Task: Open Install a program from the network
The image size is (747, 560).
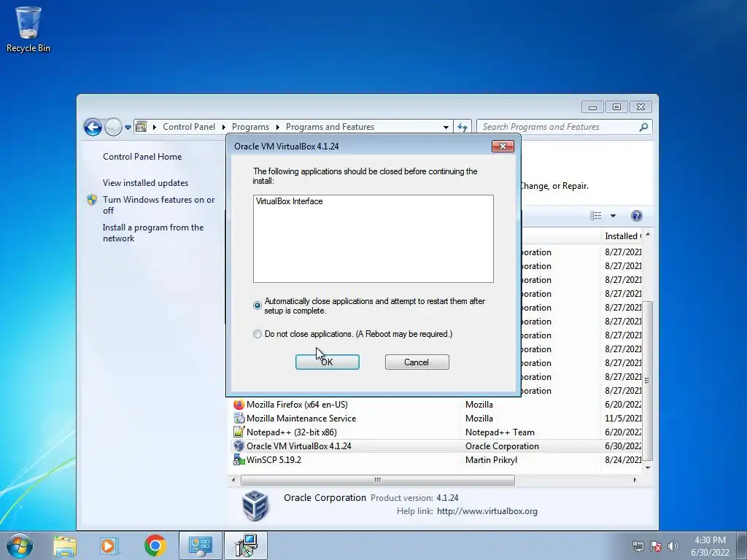Action: (x=153, y=233)
